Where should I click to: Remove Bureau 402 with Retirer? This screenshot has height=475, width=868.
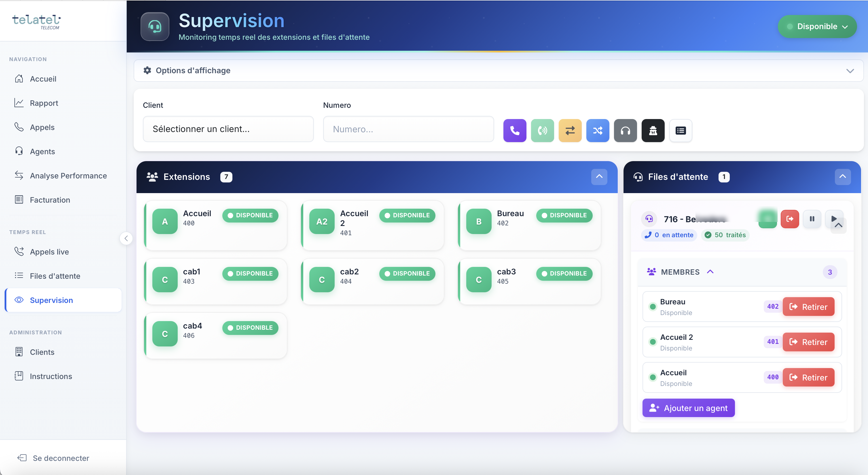[x=808, y=307]
